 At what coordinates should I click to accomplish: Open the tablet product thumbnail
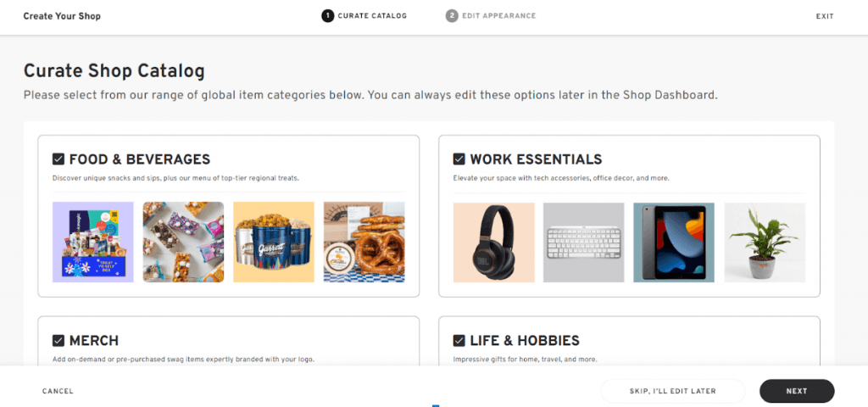(x=674, y=242)
